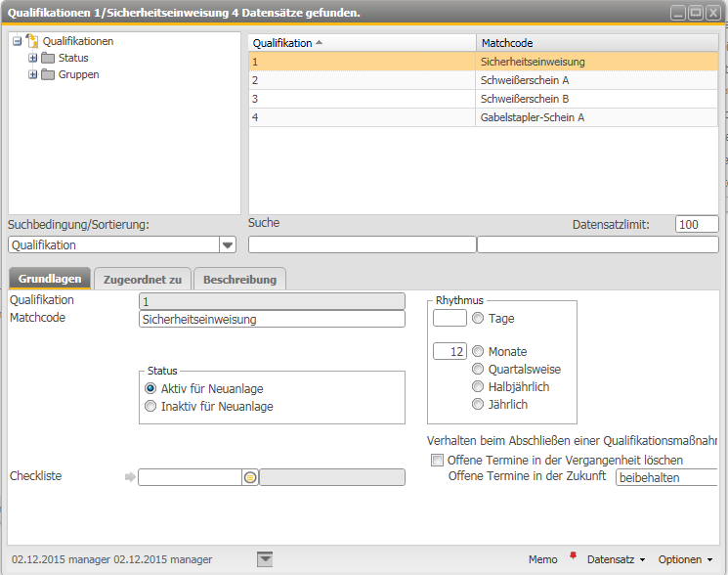Open the Suchbedingung/Sortierung dropdown arrow
The image size is (728, 575).
click(x=228, y=244)
